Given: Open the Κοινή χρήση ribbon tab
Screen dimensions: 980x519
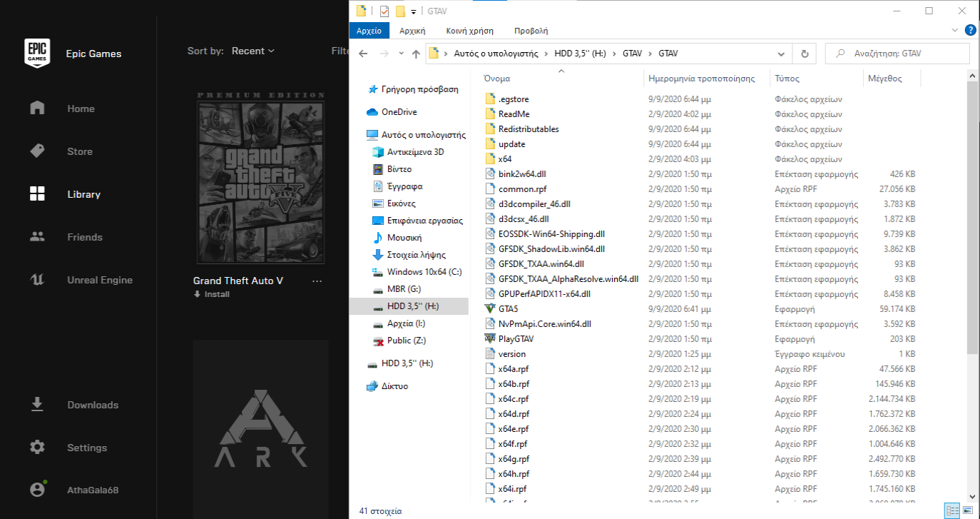Looking at the screenshot, I should click(x=469, y=31).
